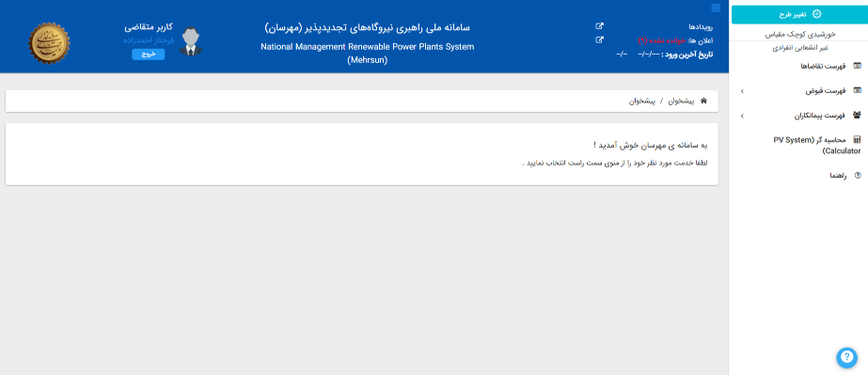Open the floating help chat button
Screen dimensions: 868x375
pyautogui.click(x=846, y=357)
